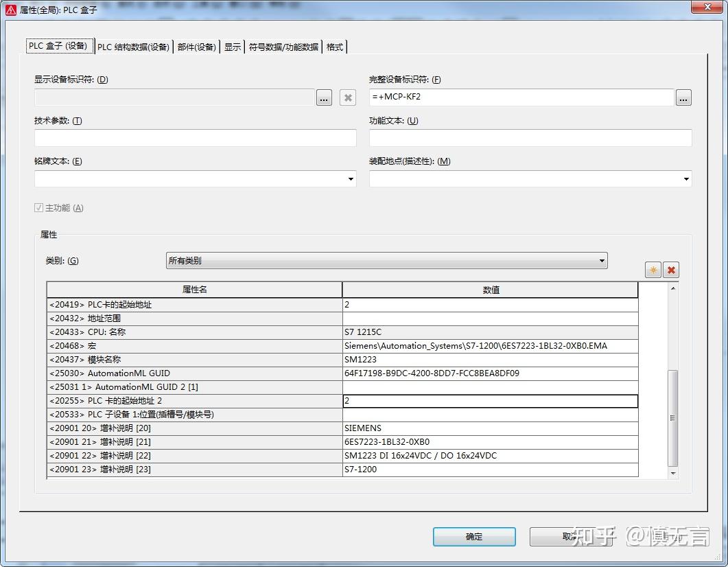Select row <20255> PLC 卡的起始地址 2
This screenshot has width=728, height=567.
click(195, 401)
